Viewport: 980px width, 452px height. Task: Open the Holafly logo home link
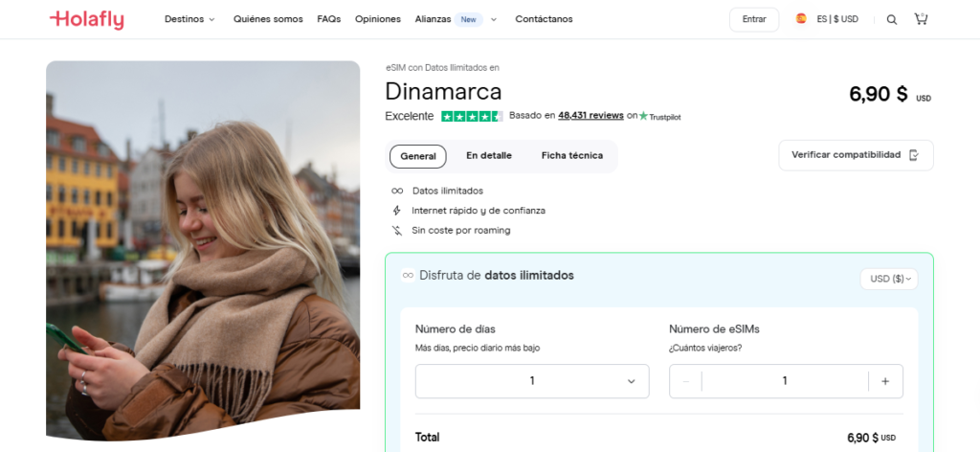click(x=86, y=19)
